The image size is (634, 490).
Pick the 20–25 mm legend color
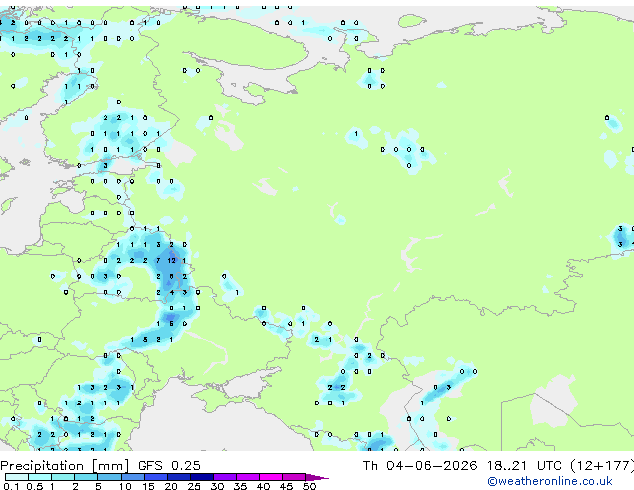pos(179,477)
